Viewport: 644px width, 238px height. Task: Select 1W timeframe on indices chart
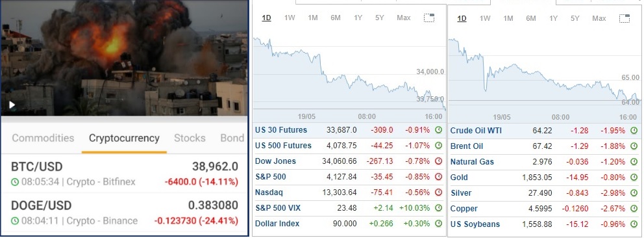[x=290, y=18]
